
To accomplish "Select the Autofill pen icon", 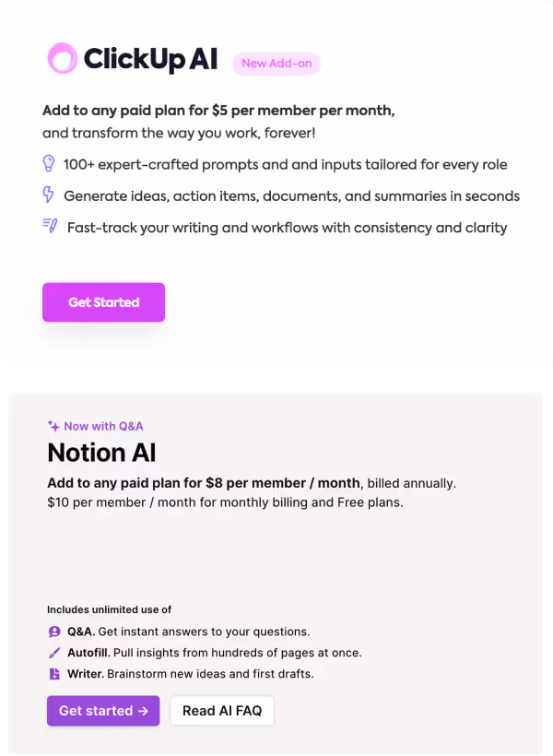I will coord(53,653).
